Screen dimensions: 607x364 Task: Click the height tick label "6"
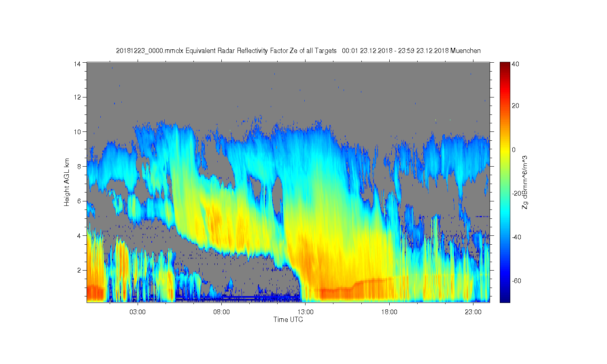(79, 201)
